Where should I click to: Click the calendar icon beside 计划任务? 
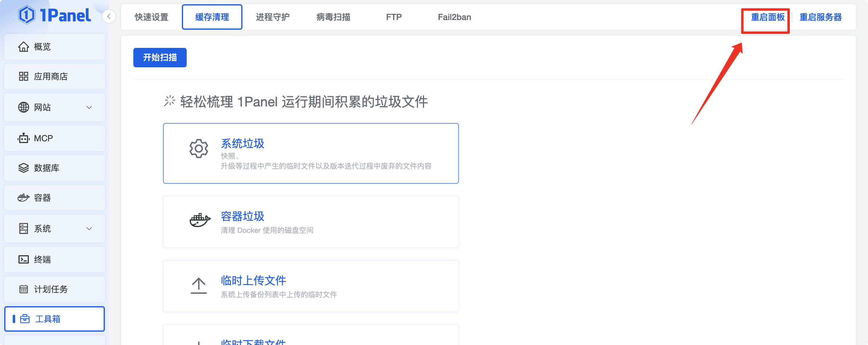tap(24, 289)
